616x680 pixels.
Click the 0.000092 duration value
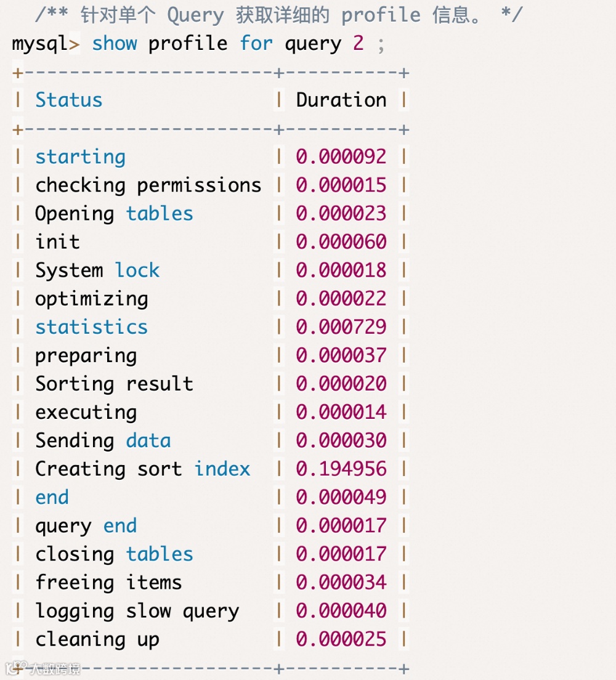click(x=341, y=157)
